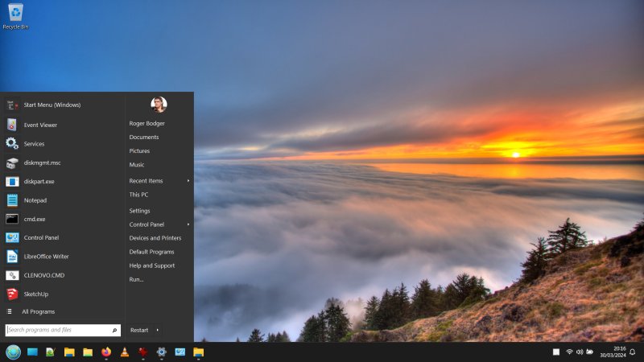
Task: Click the Restart button
Action: click(x=139, y=330)
